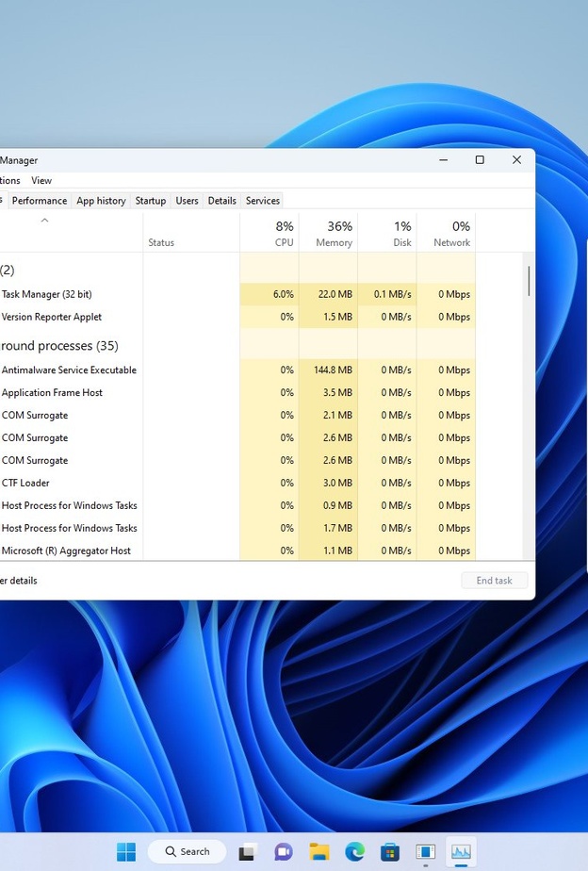Switch to the Performance tab
588x871 pixels.
[x=40, y=201]
